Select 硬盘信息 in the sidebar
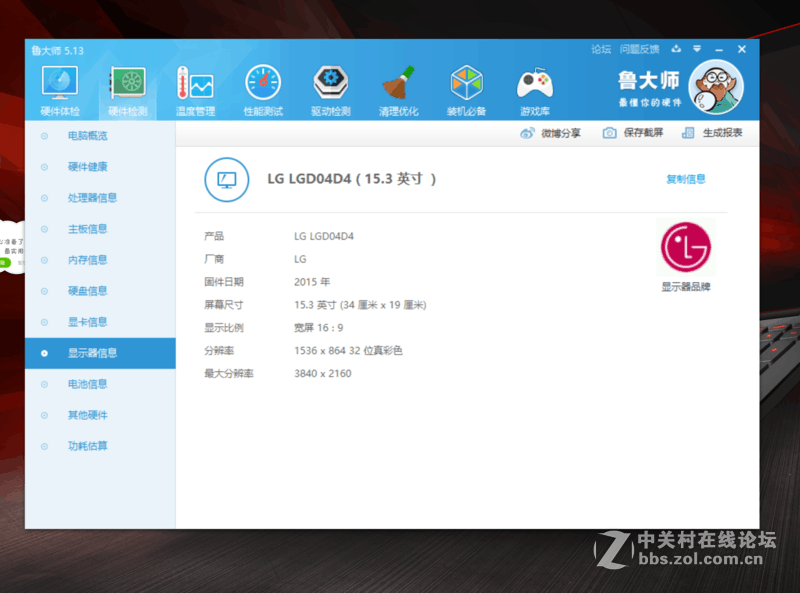 pyautogui.click(x=100, y=291)
